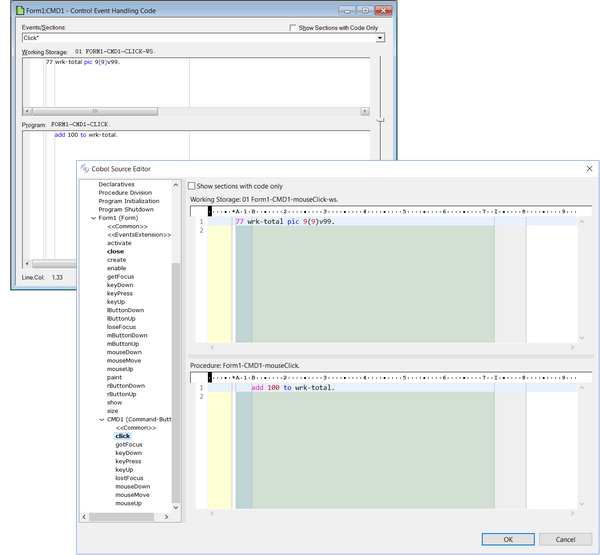Open the Events/Sections Click dropdown

click(380, 38)
